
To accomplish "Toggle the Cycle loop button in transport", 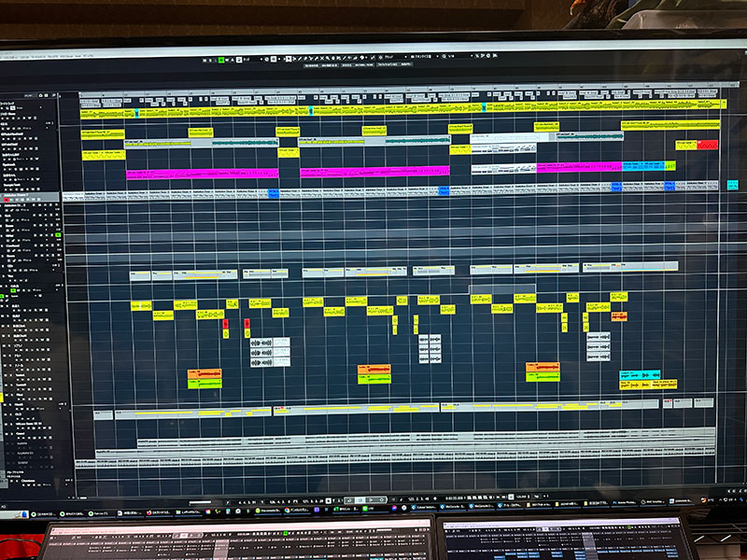I will click(349, 500).
